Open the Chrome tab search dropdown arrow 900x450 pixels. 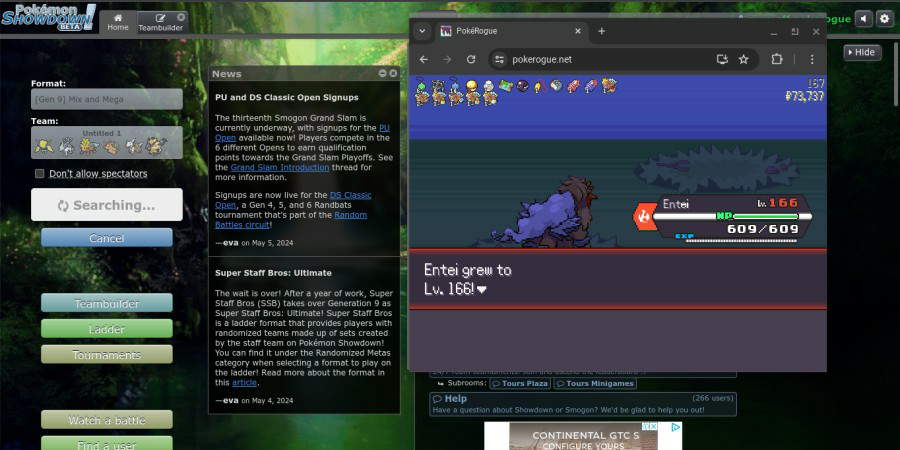422,31
